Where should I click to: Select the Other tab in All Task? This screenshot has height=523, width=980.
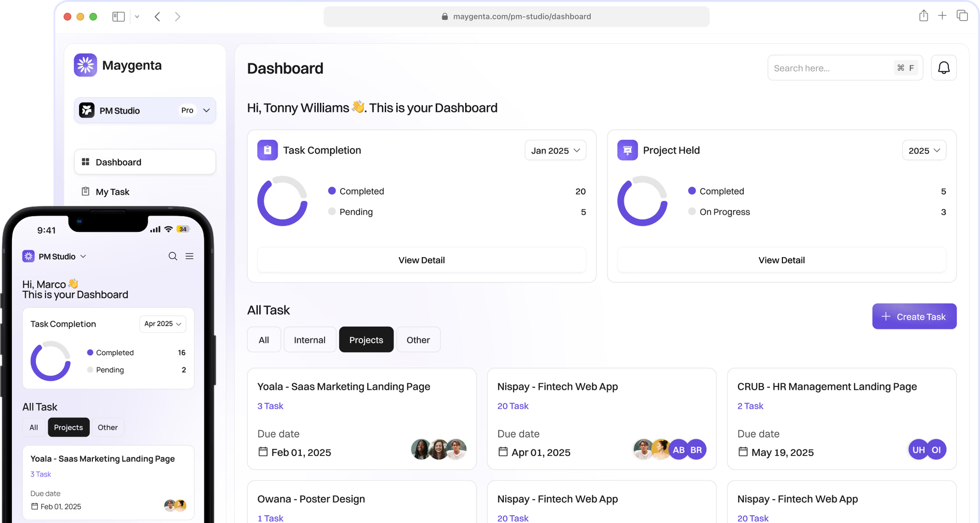coord(418,340)
